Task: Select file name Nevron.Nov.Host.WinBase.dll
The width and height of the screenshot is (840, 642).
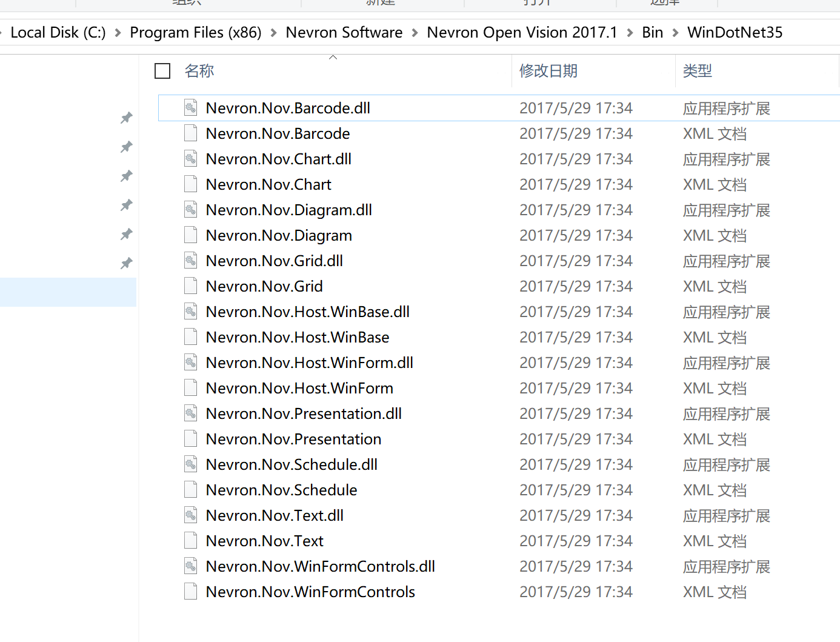Action: point(308,312)
